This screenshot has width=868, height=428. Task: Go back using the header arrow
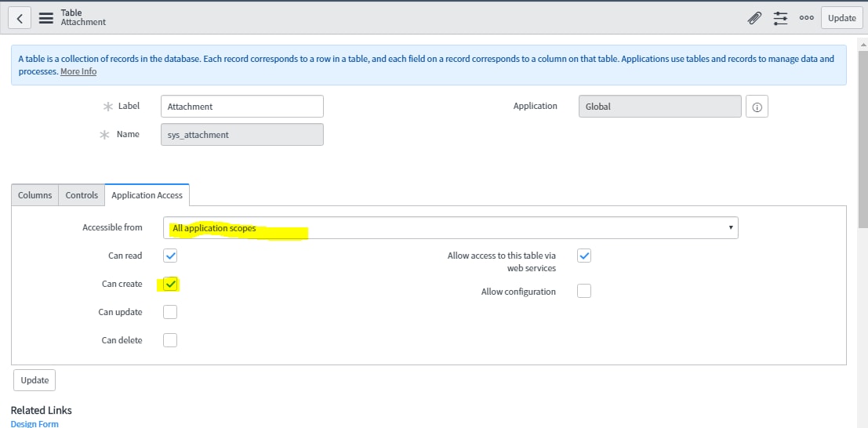pos(20,18)
